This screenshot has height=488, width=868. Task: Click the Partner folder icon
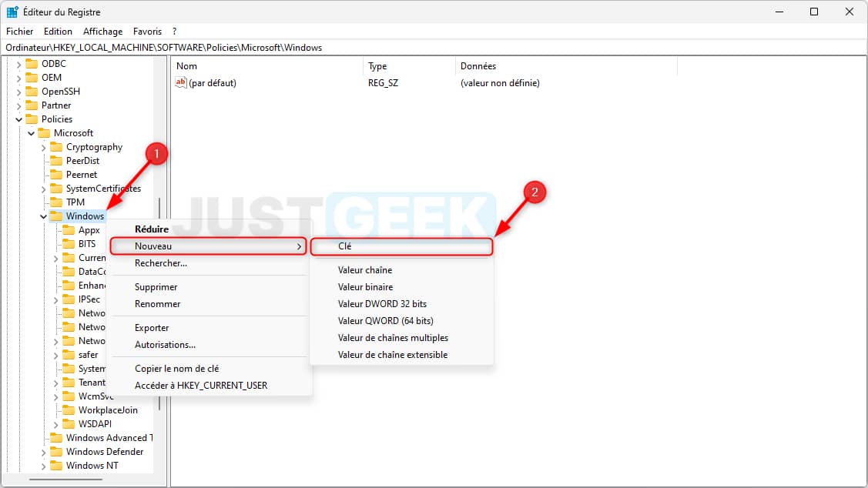32,105
